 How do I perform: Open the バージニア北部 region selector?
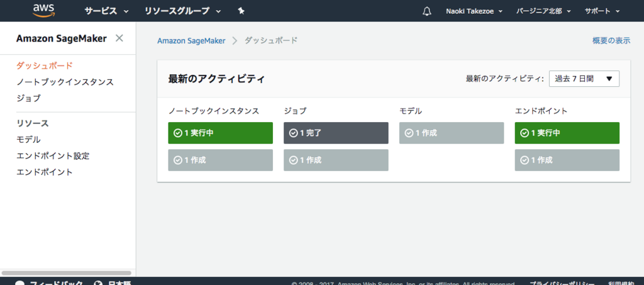point(543,11)
